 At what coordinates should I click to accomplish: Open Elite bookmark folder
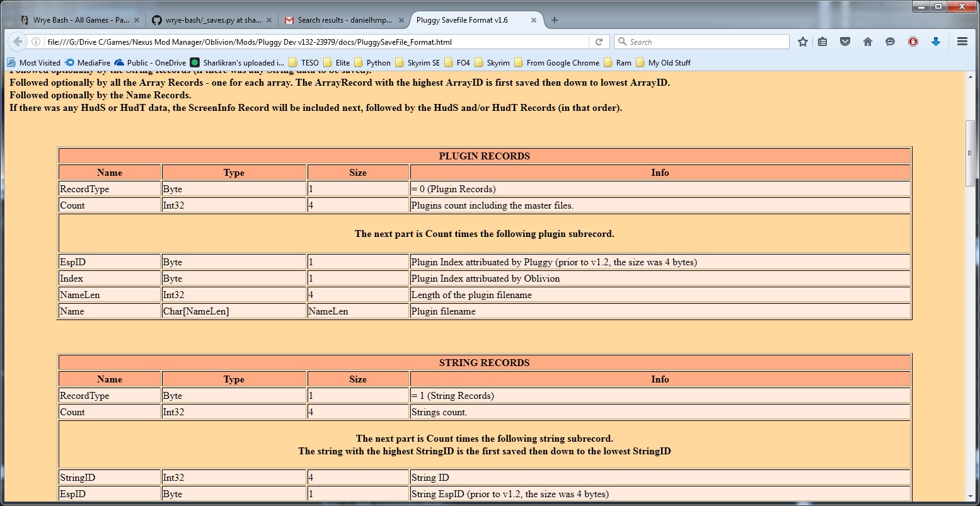pos(337,62)
